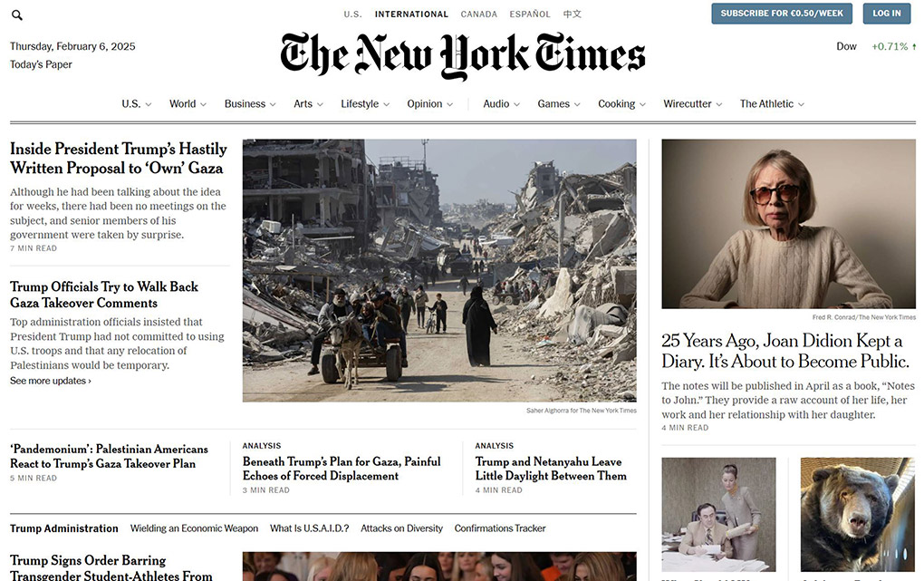Open the Today's Paper link
The image size is (924, 581).
coord(41,64)
